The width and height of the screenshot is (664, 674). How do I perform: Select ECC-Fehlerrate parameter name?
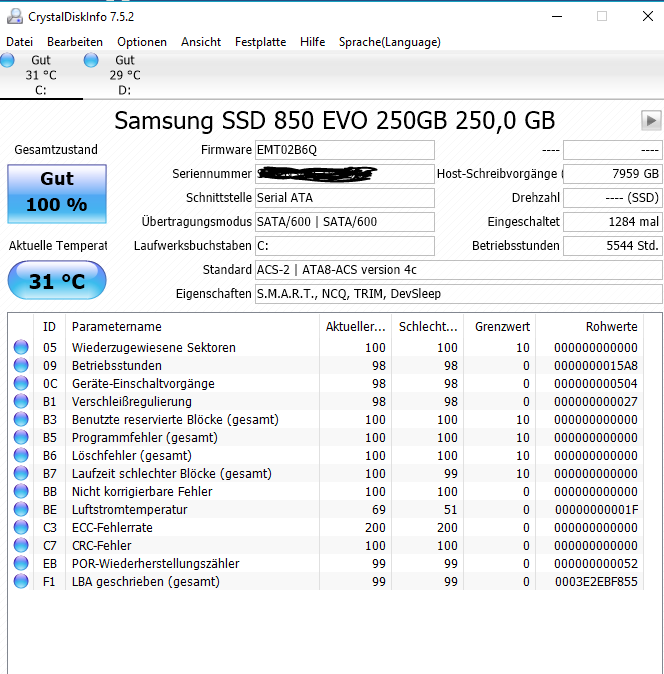pos(112,527)
